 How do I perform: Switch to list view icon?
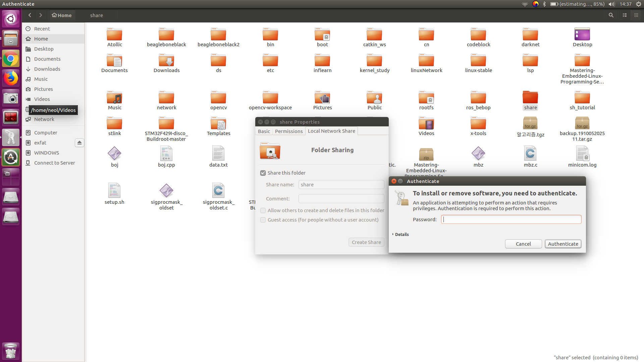click(x=625, y=15)
